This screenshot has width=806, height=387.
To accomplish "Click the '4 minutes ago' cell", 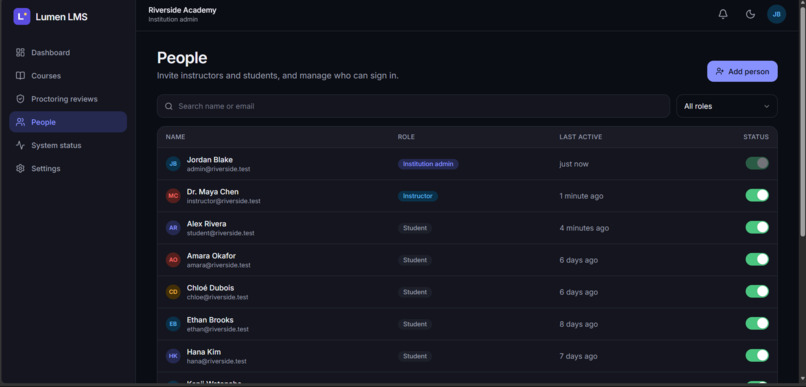I will coord(584,228).
